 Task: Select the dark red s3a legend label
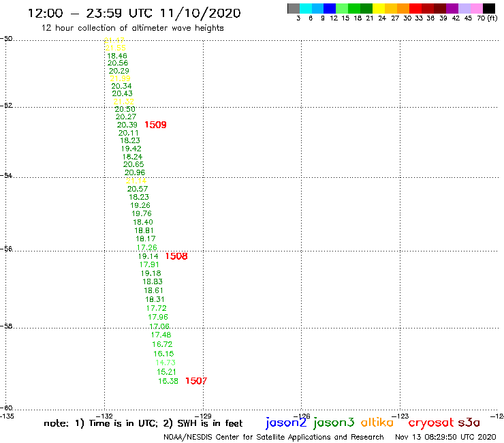469,423
